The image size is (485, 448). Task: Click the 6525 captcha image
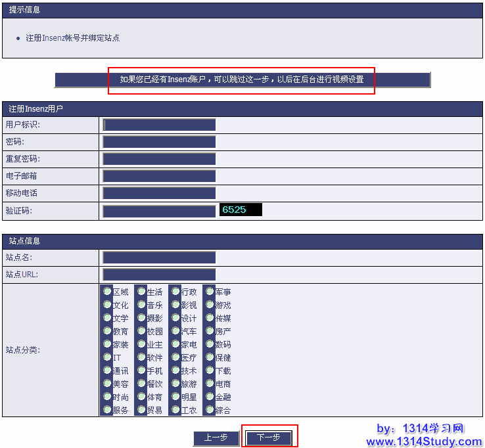click(241, 210)
